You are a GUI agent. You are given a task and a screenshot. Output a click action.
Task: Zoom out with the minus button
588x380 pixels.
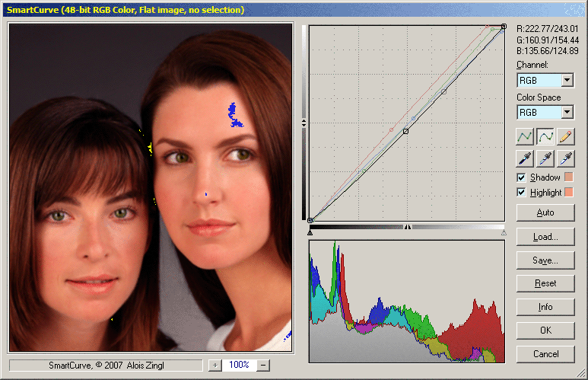pos(263,365)
